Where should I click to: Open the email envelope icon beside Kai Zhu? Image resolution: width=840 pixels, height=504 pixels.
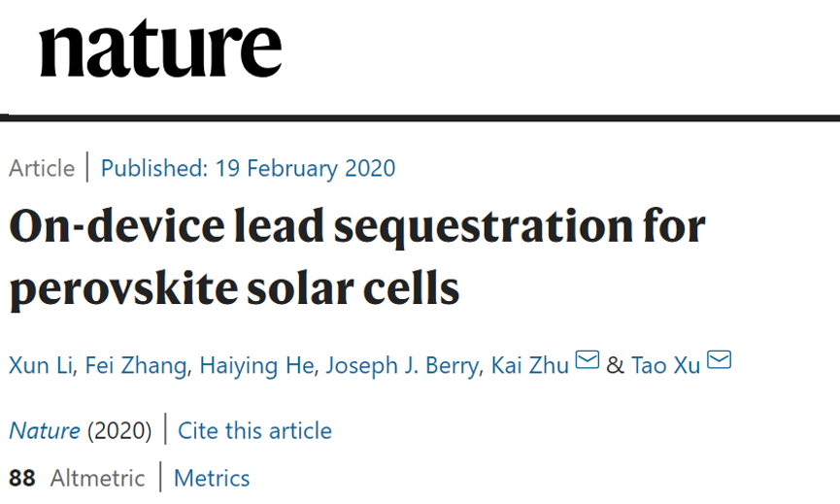click(588, 359)
